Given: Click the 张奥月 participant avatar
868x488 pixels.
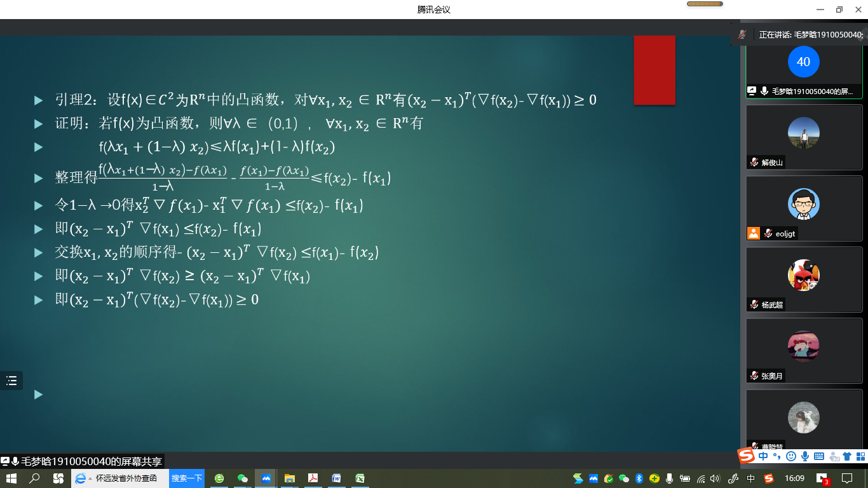Looking at the screenshot, I should tap(804, 346).
